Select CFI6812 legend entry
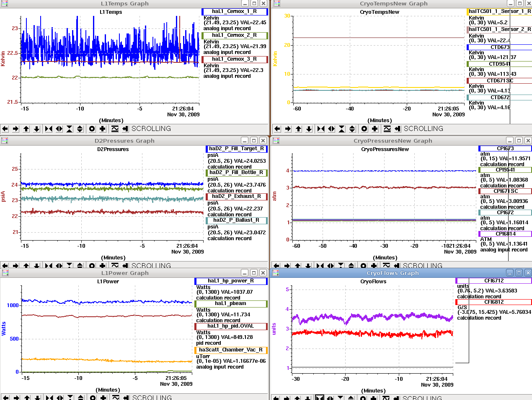Viewport: 532px width, 400px height. [x=493, y=302]
